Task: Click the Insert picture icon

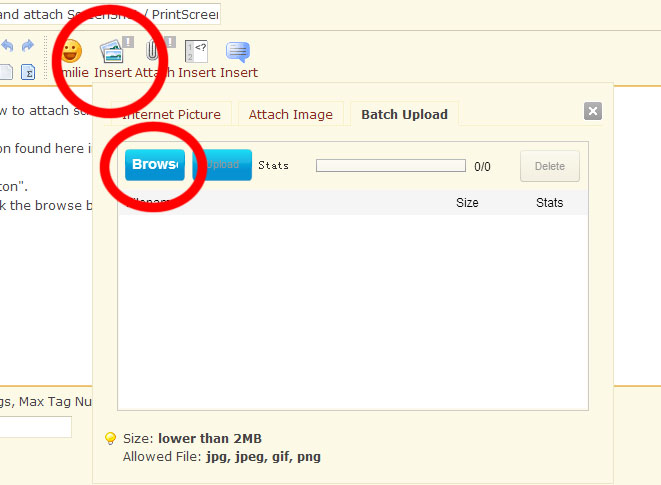Action: [112, 51]
